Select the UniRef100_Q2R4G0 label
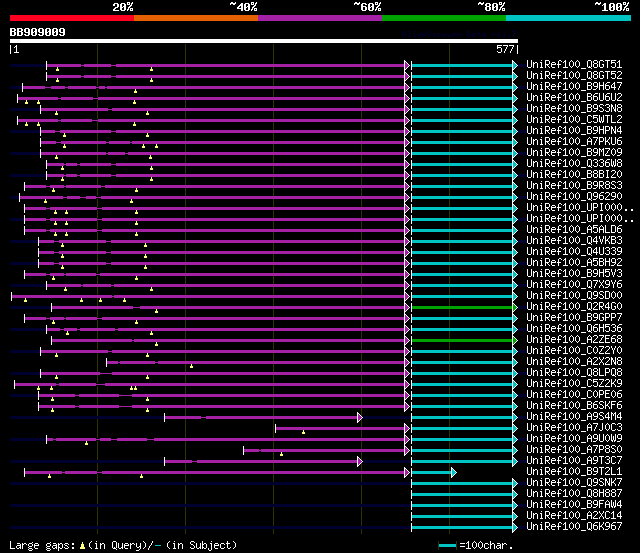Screen dimensions: 640x553 pyautogui.click(x=574, y=307)
